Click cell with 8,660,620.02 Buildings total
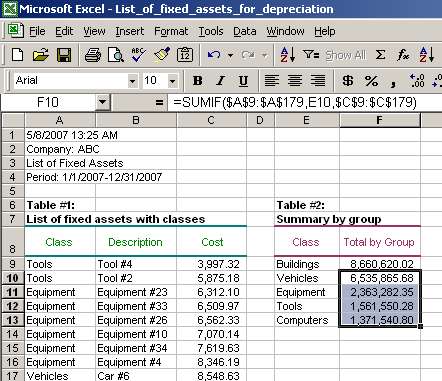Image resolution: width=442 pixels, height=381 pixels. tap(380, 264)
